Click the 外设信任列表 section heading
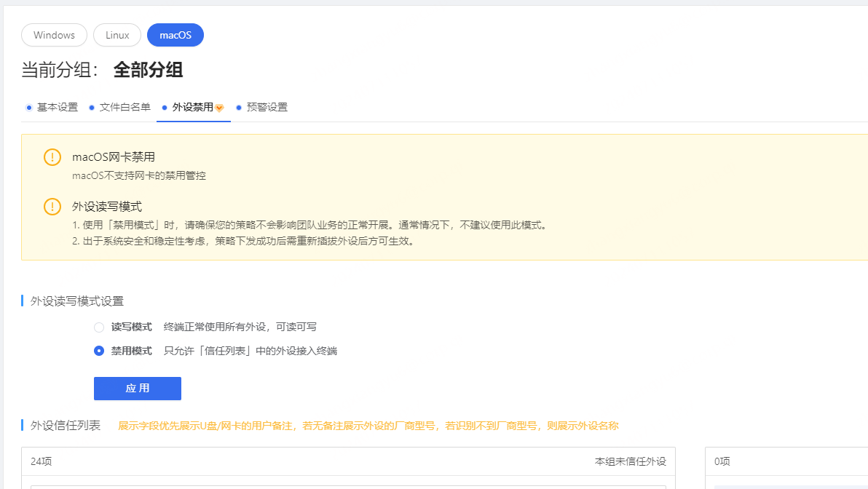Viewport: 868px width, 489px height. (x=66, y=426)
